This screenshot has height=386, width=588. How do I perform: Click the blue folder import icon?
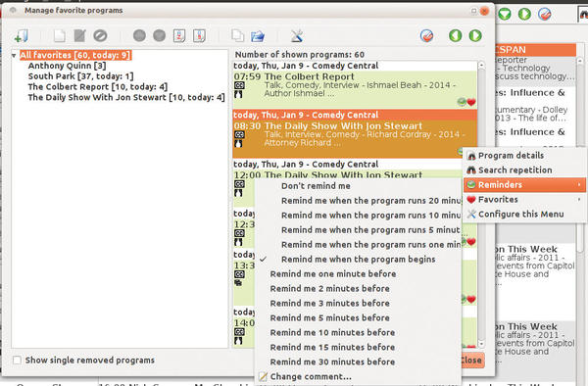(x=258, y=36)
